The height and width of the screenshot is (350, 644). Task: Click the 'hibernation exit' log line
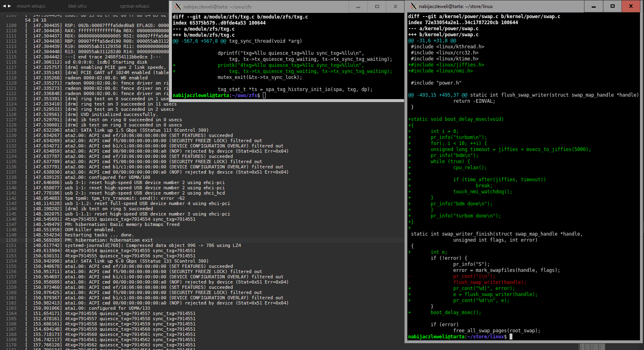tap(109, 240)
